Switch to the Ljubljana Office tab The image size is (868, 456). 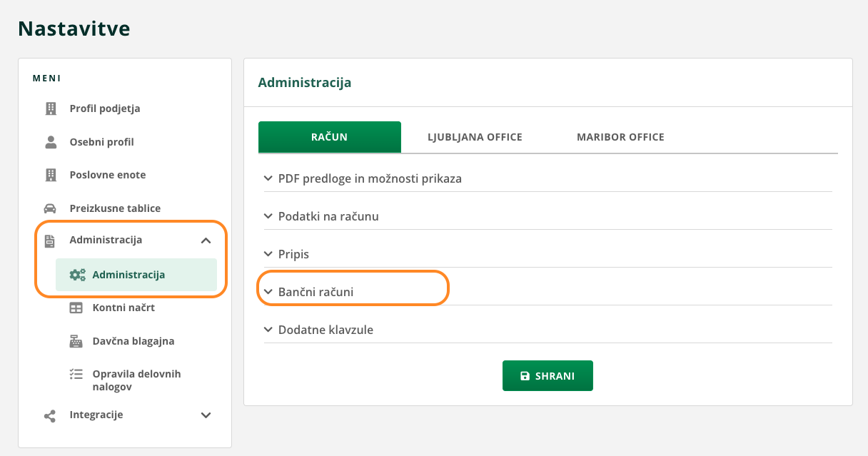pyautogui.click(x=475, y=137)
